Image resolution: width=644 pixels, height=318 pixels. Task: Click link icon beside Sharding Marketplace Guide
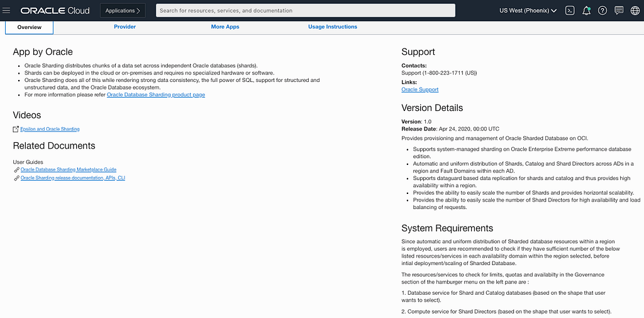click(x=16, y=170)
